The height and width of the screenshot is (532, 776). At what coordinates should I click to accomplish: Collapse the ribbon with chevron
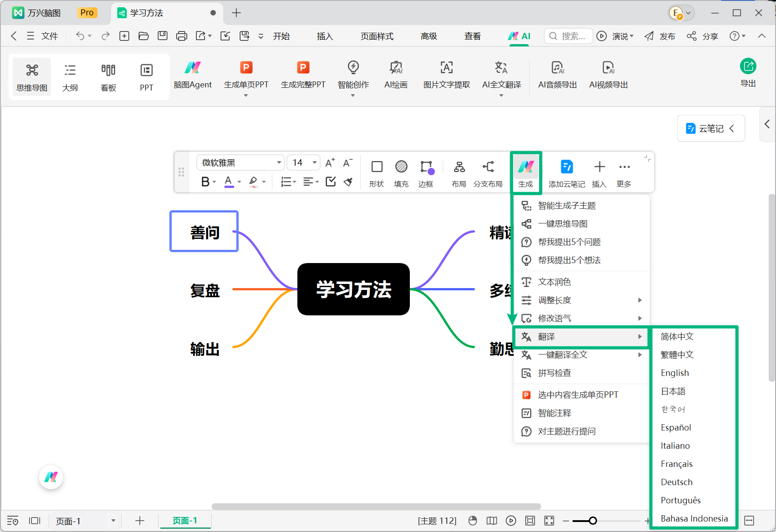pyautogui.click(x=761, y=36)
